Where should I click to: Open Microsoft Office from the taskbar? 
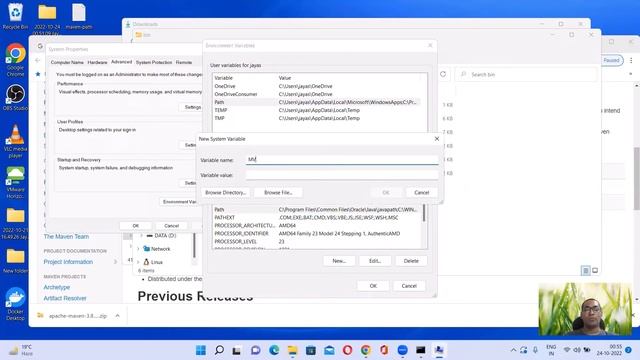pos(384,350)
